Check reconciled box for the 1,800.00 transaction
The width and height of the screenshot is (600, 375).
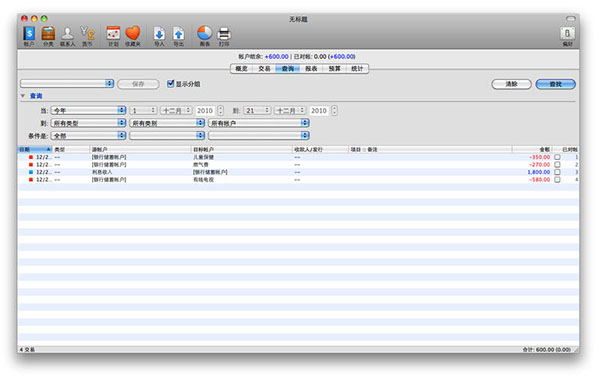pos(557,172)
